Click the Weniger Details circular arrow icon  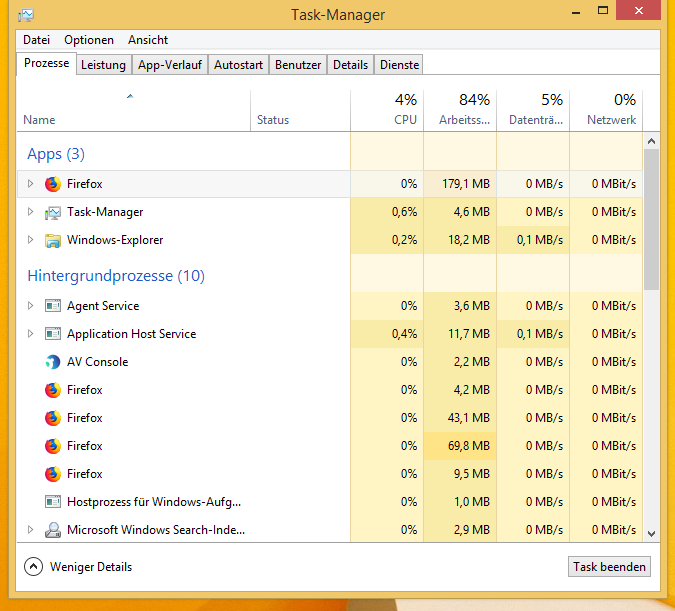(34, 567)
